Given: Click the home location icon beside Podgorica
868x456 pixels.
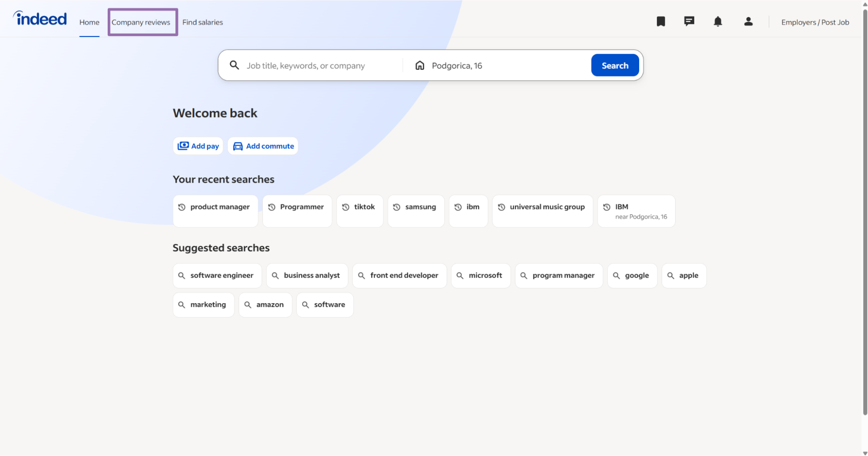Looking at the screenshot, I should click(x=419, y=66).
